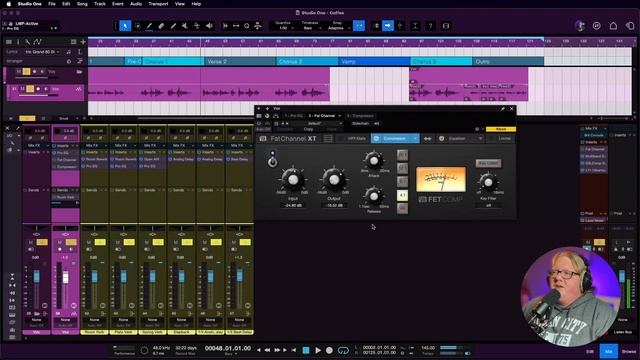Pin the Fat Channel plugin window
The image size is (640, 360).
click(502, 109)
